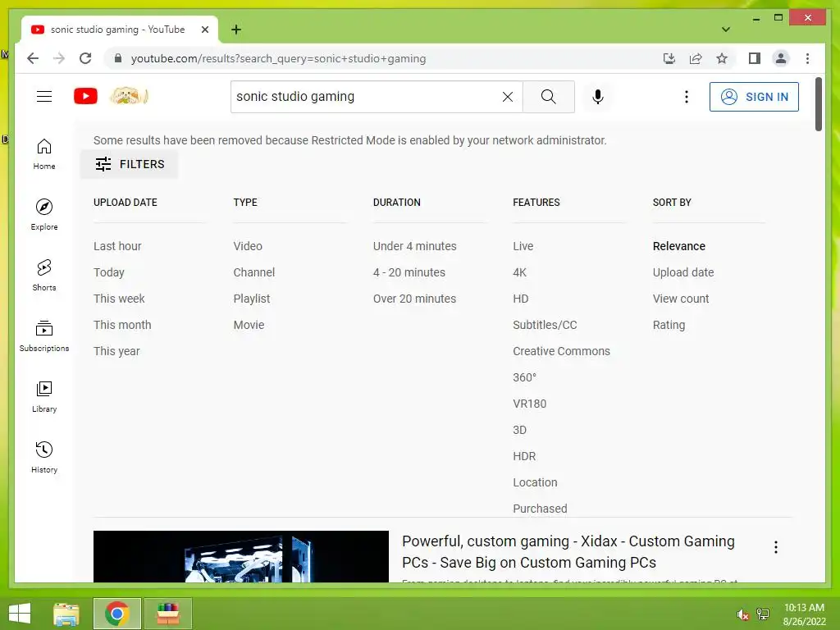Filter by Last hour upload date
The height and width of the screenshot is (630, 840).
point(117,246)
